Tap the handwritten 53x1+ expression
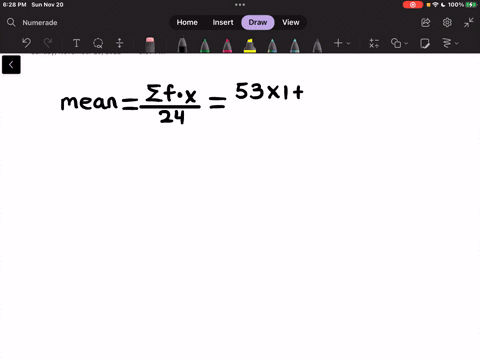The width and height of the screenshot is (480, 360). pos(269,91)
